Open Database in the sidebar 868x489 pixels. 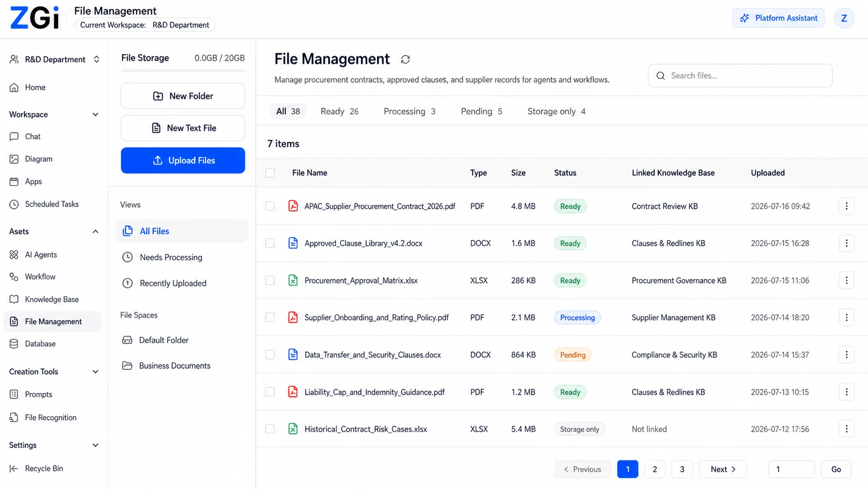[x=40, y=343]
